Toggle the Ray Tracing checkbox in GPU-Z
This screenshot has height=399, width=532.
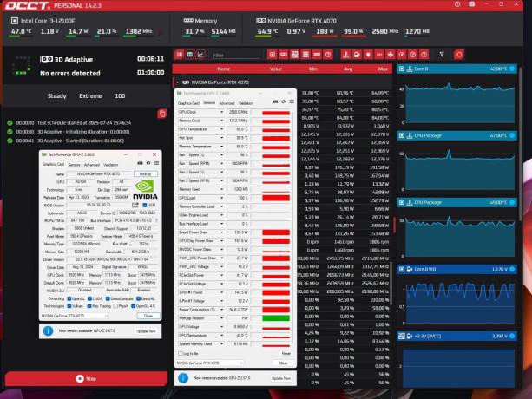point(89,306)
